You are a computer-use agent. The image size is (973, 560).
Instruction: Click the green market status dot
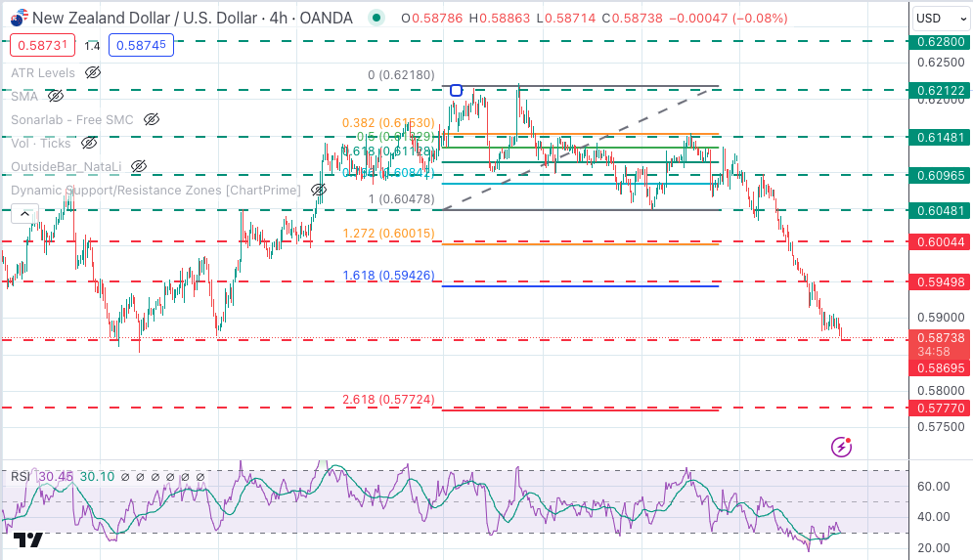pyautogui.click(x=375, y=18)
